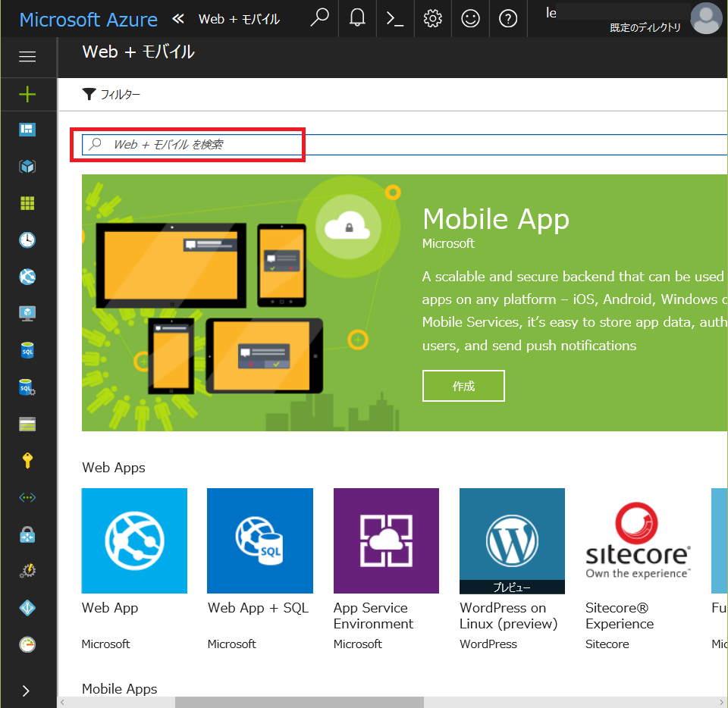Image resolution: width=728 pixels, height=708 pixels.
Task: Open SQL databases icon in sidebar
Action: coord(27,350)
